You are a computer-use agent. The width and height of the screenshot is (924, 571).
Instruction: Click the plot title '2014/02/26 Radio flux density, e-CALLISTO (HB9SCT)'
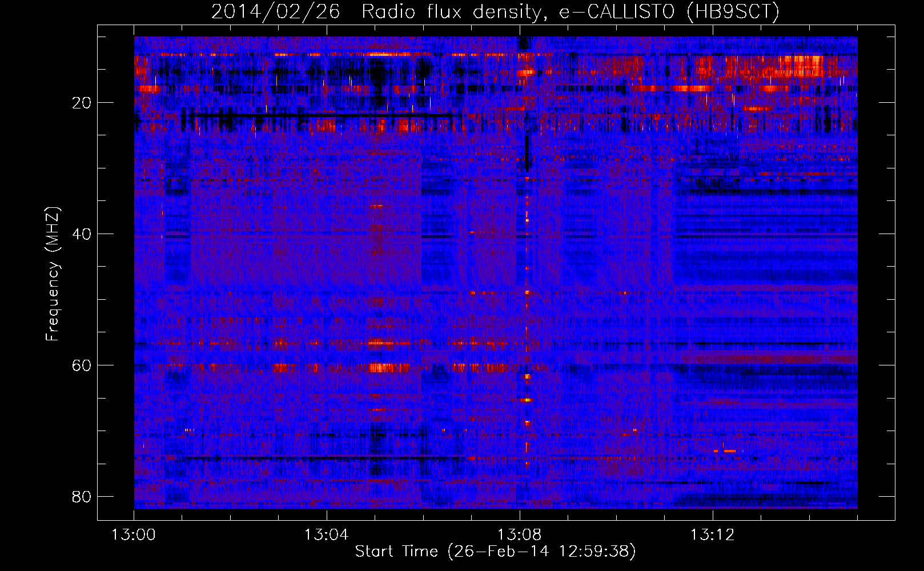click(x=495, y=11)
